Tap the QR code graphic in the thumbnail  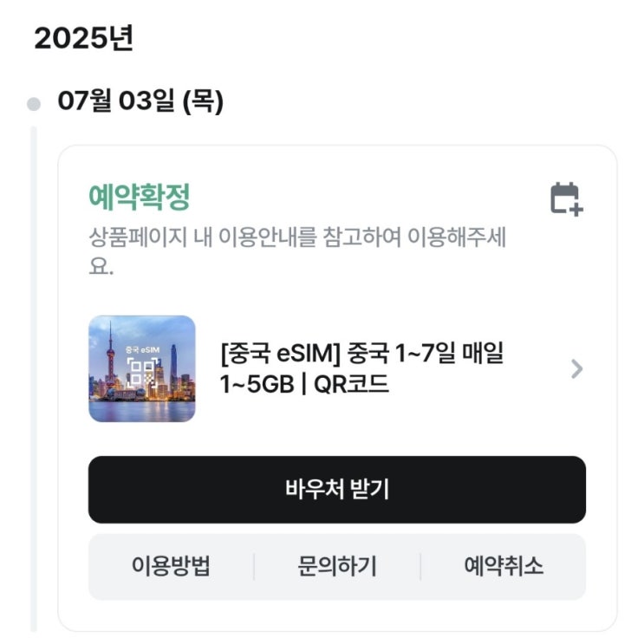coord(141,374)
